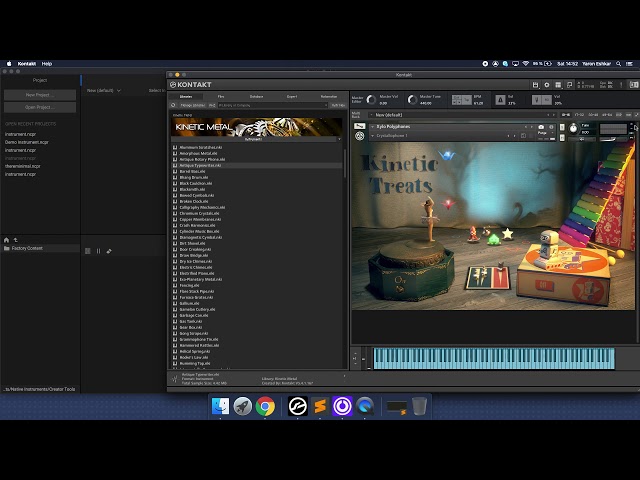Open the Crystallophone 1 snapshot dropdown
Viewport: 640px width, 480px height.
coord(372,136)
